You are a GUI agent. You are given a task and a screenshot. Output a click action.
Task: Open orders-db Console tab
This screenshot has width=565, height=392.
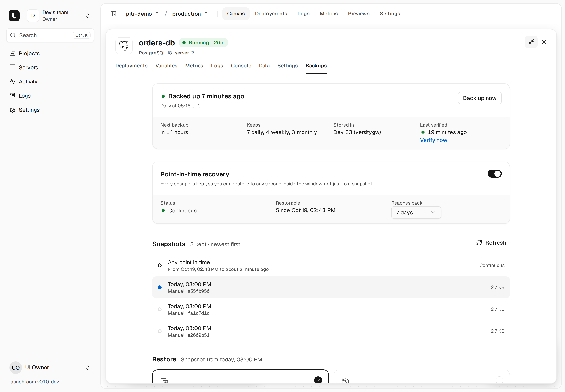tap(241, 66)
